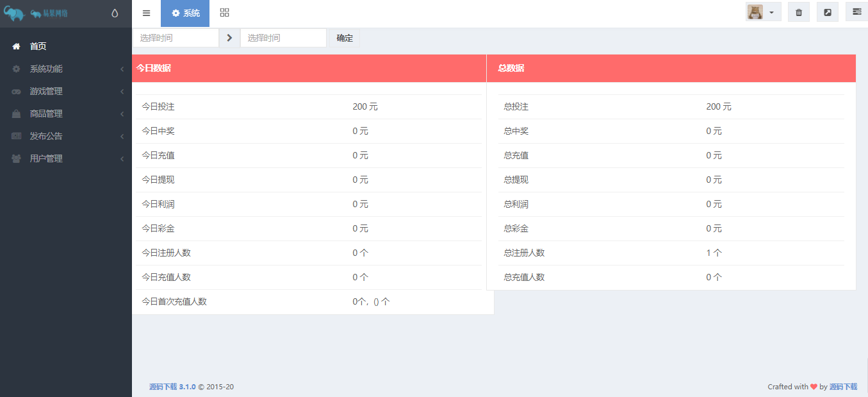Switch to the 系统 top tab
This screenshot has height=397, width=868.
point(185,13)
